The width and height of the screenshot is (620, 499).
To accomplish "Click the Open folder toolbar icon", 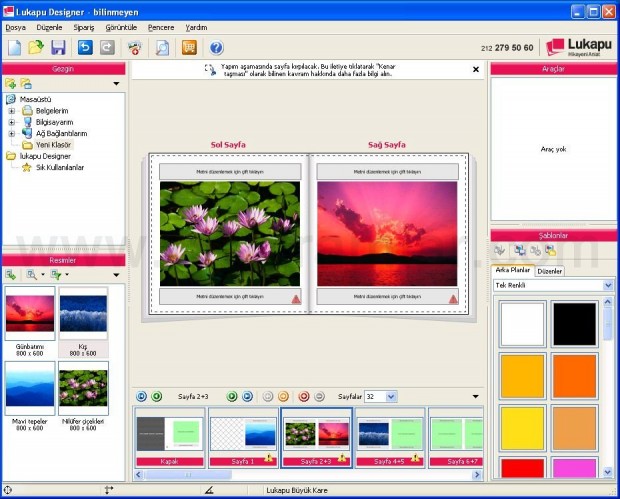I will [36, 47].
